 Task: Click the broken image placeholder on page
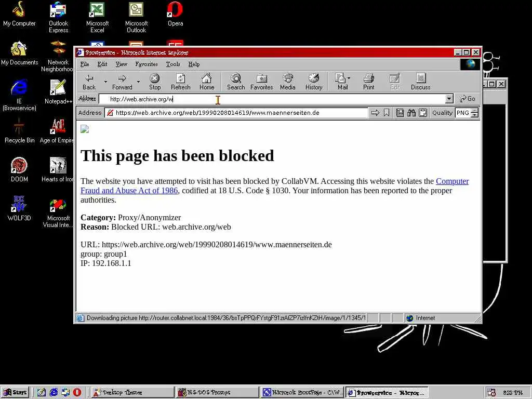click(x=85, y=129)
